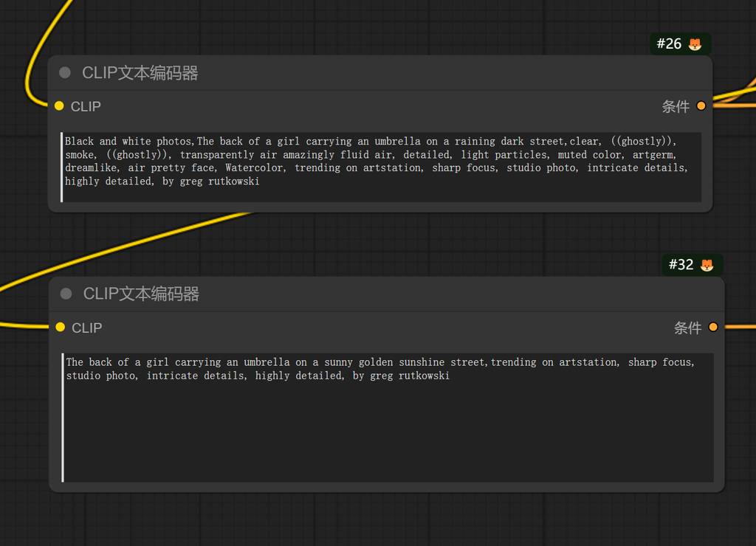Click the CLIP input label on the top node

point(86,107)
